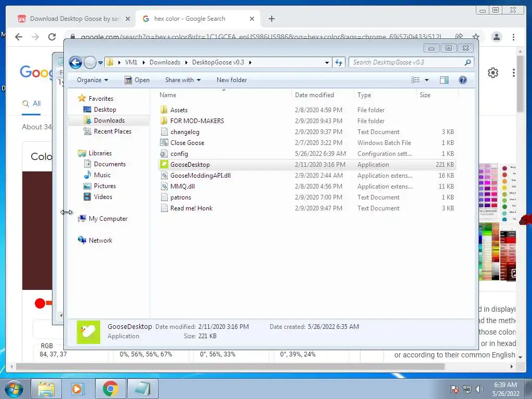Sort by Date modified column header
532x399 pixels.
322,95
